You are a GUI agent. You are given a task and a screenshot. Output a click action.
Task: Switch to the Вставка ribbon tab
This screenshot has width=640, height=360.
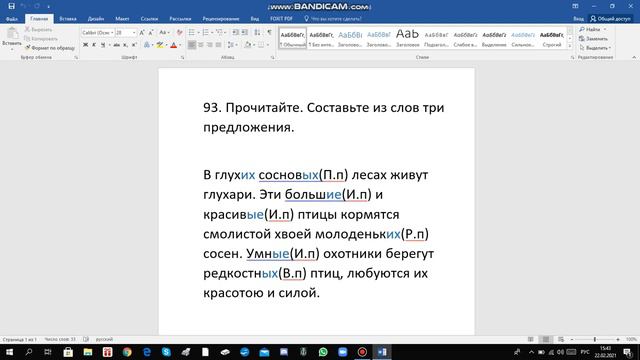[x=68, y=19]
